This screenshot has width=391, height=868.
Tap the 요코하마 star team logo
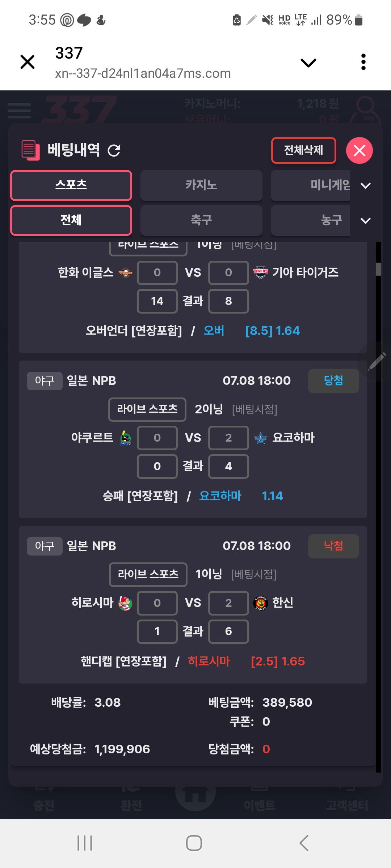coord(260,438)
